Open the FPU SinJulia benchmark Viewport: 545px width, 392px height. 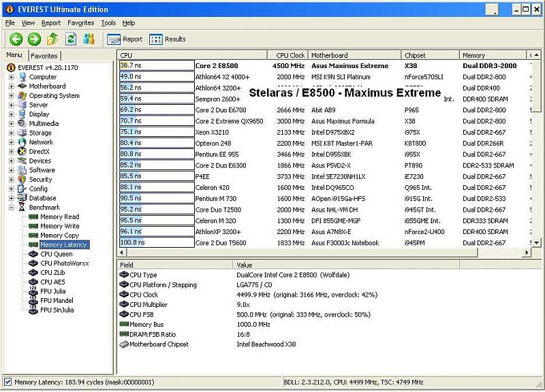pos(57,310)
